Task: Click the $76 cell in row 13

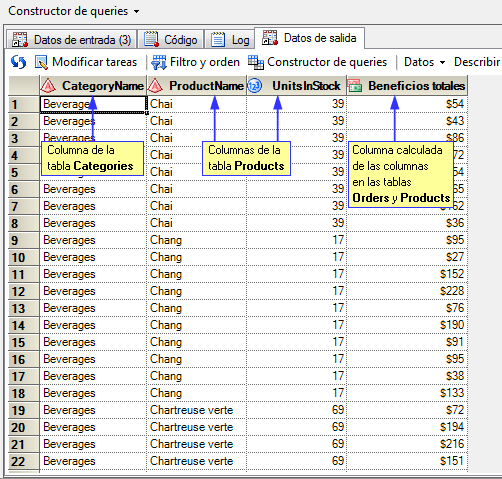Action: 407,308
